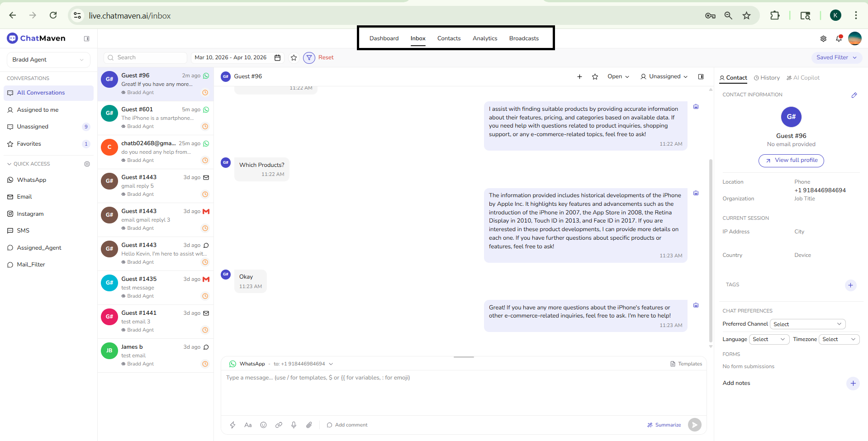Select the quick reply lightning icon in composer
This screenshot has width=868, height=441.
(233, 425)
